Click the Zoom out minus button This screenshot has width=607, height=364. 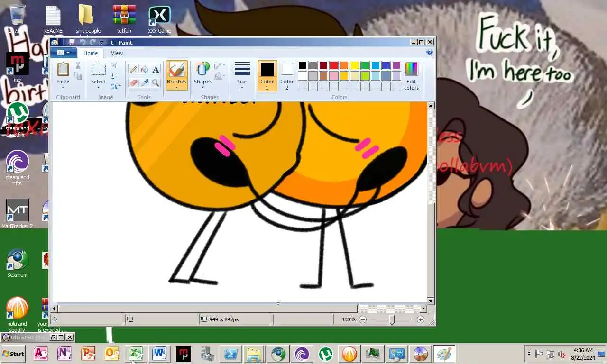[x=363, y=319]
